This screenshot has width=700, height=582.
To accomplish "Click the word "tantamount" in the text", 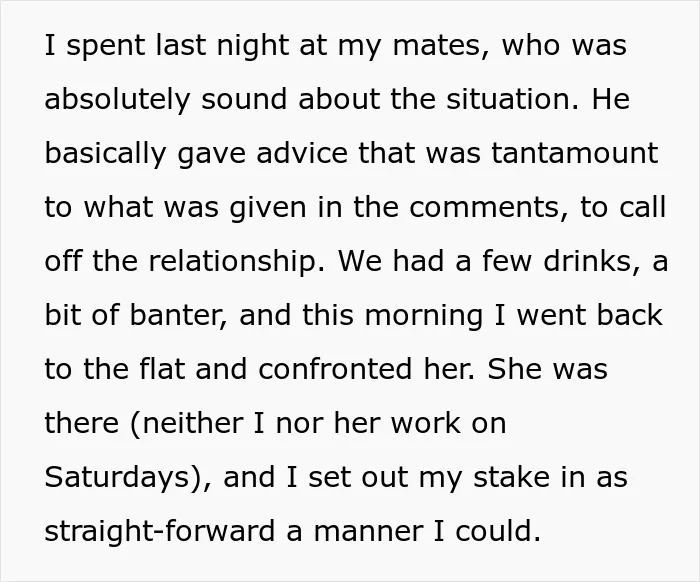I will click(575, 153).
